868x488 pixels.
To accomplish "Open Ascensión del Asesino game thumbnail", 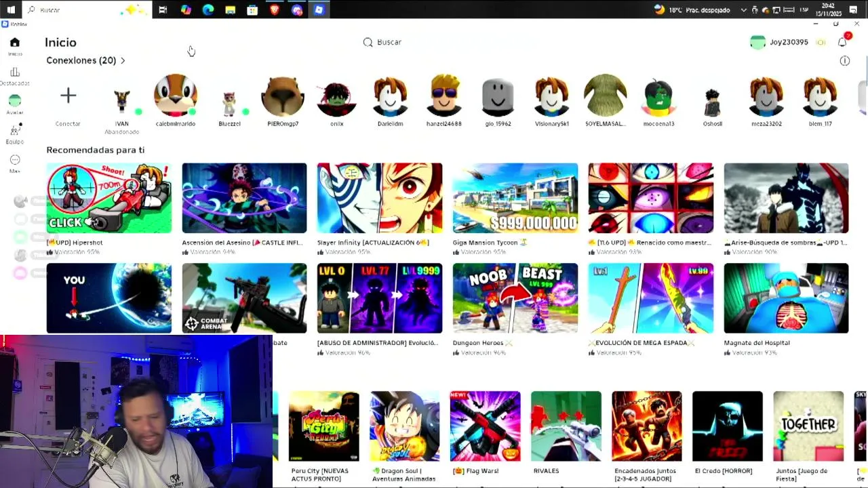I will coord(244,198).
